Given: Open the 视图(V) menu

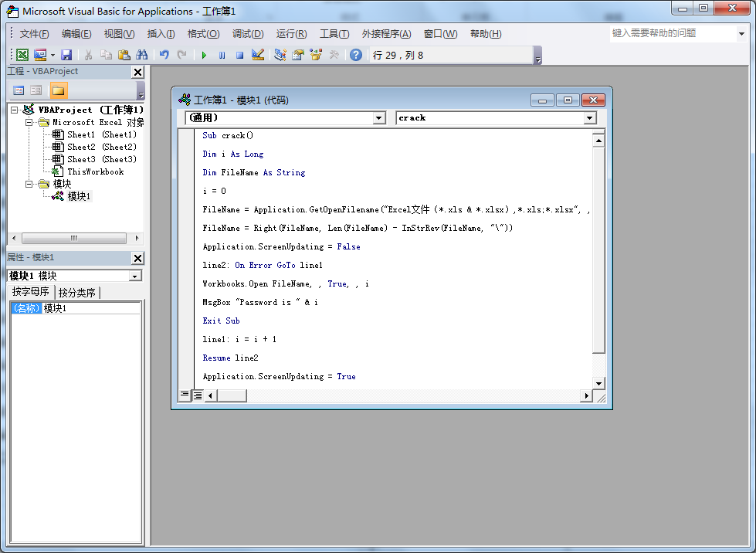Looking at the screenshot, I should pos(119,34).
